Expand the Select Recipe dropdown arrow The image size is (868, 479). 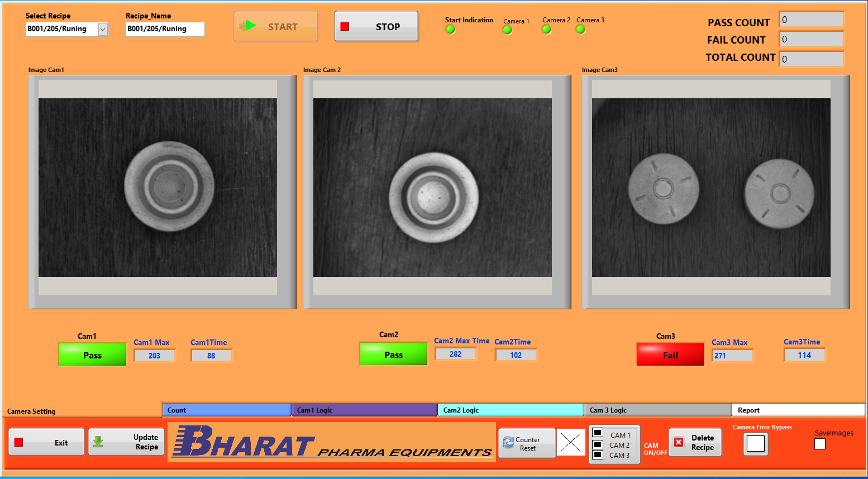tap(103, 29)
